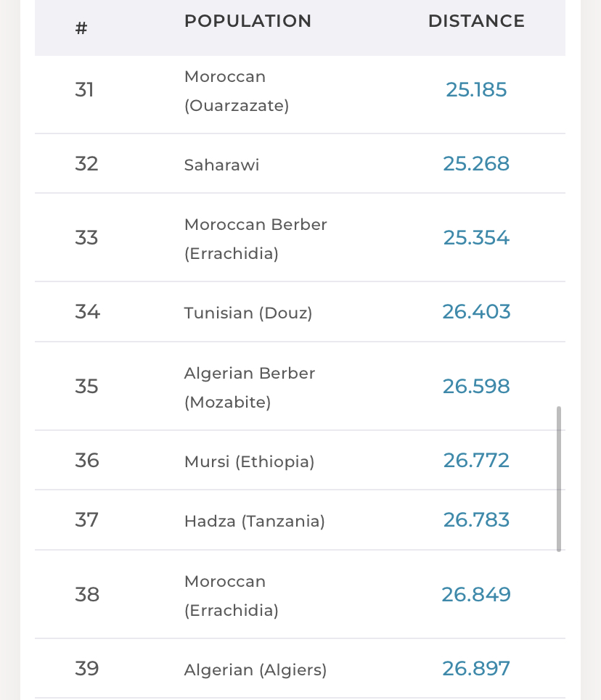Open the 26.772 distance for Mursi
Screen dimensions: 601x700
tap(476, 461)
